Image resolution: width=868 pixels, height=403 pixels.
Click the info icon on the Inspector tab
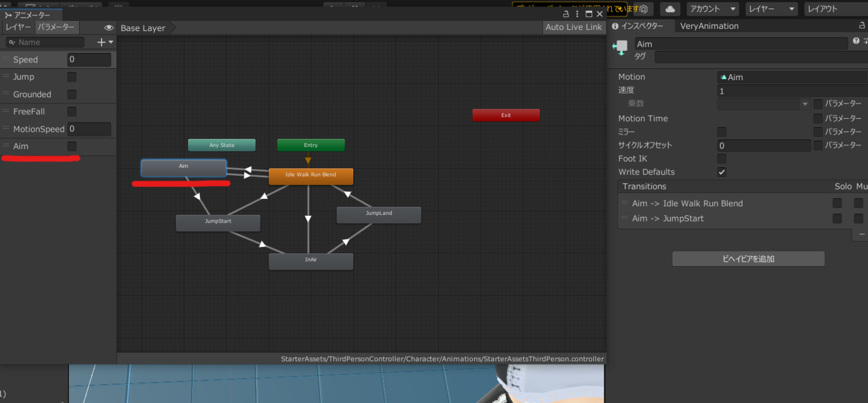click(615, 25)
